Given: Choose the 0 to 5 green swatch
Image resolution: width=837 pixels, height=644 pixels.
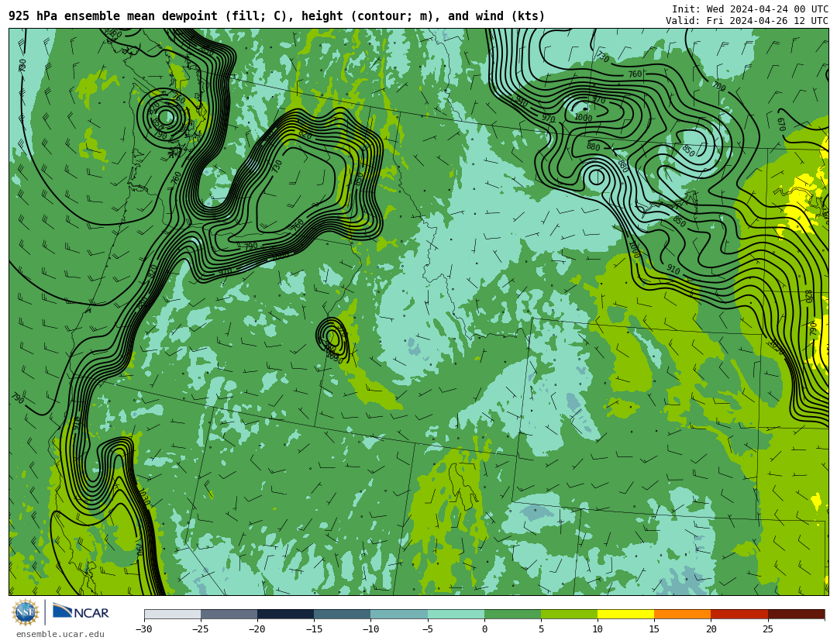Looking at the screenshot, I should point(512,614).
